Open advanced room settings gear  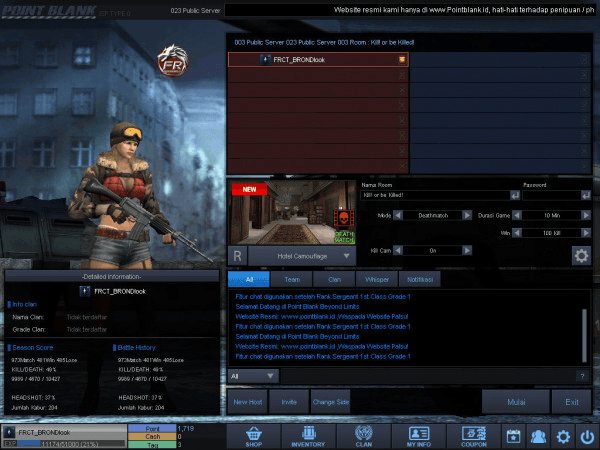tap(581, 256)
